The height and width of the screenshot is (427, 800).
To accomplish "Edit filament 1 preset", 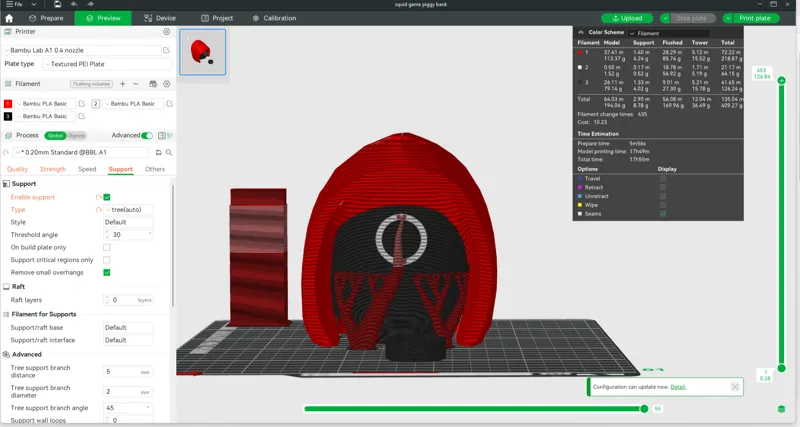I will tap(82, 104).
